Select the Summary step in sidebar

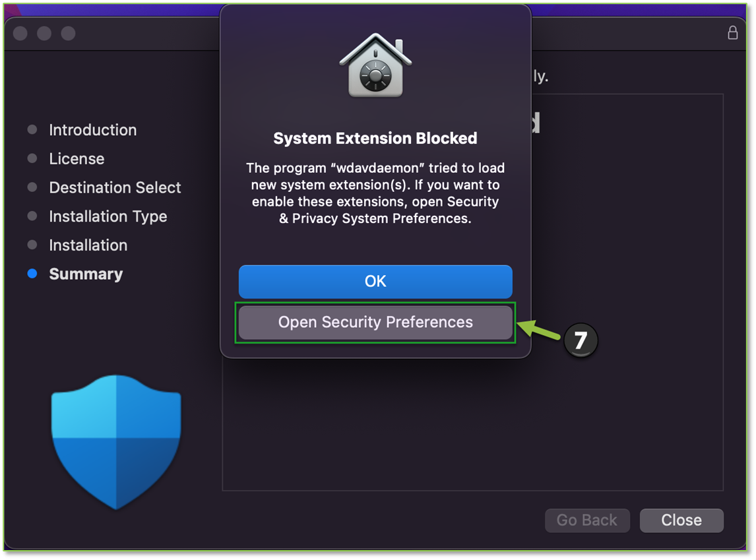click(x=86, y=274)
